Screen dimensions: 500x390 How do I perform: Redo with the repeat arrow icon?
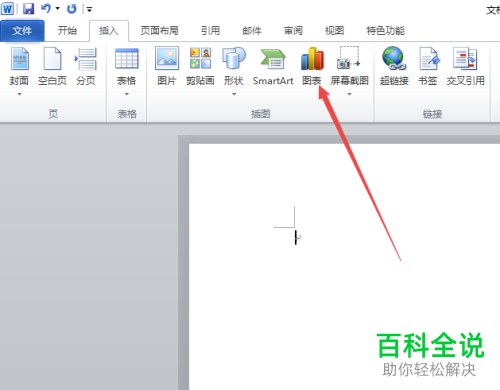coord(72,9)
